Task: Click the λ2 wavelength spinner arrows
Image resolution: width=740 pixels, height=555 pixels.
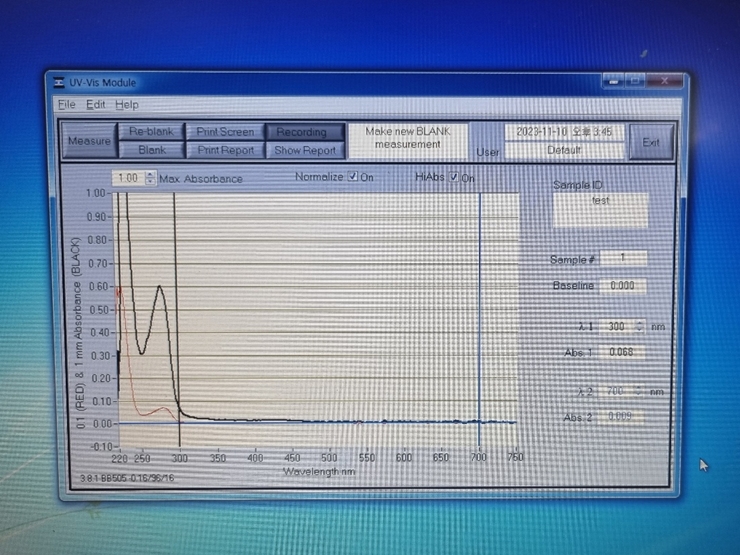Action: [x=640, y=391]
